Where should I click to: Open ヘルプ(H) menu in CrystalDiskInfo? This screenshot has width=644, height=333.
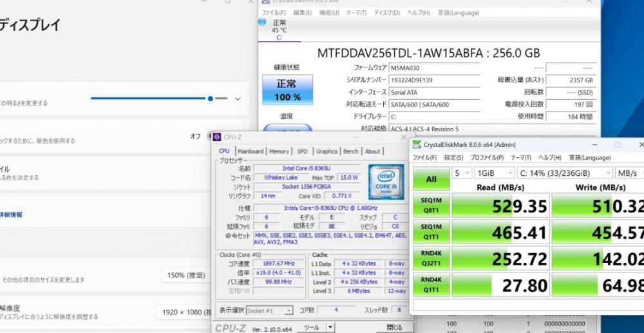click(x=419, y=13)
